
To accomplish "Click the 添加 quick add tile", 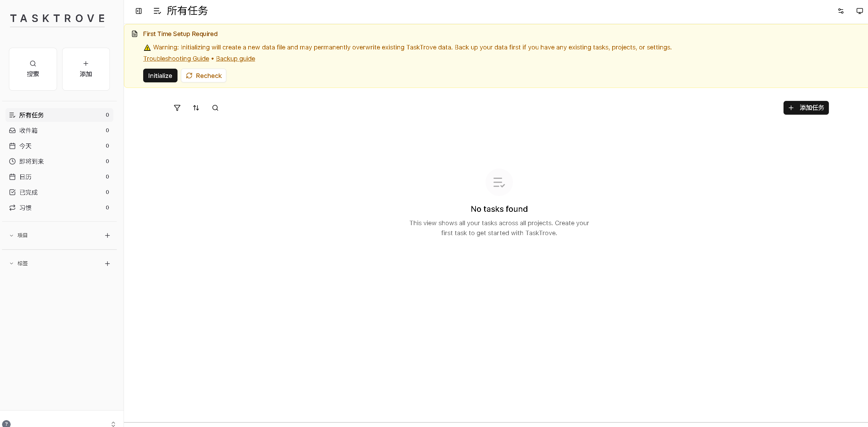I will 86,69.
